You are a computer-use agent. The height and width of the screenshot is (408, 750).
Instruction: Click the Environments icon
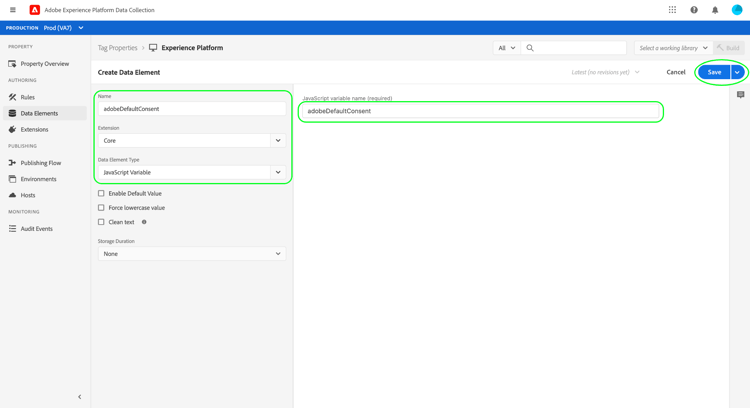point(12,179)
